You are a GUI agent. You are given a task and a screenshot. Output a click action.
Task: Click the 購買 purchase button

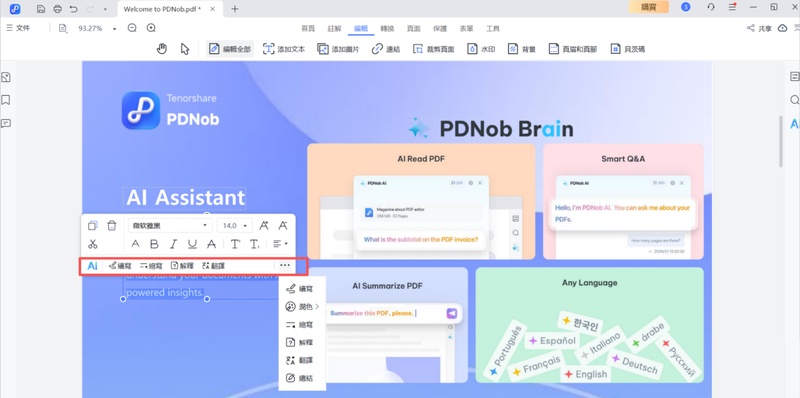(648, 7)
